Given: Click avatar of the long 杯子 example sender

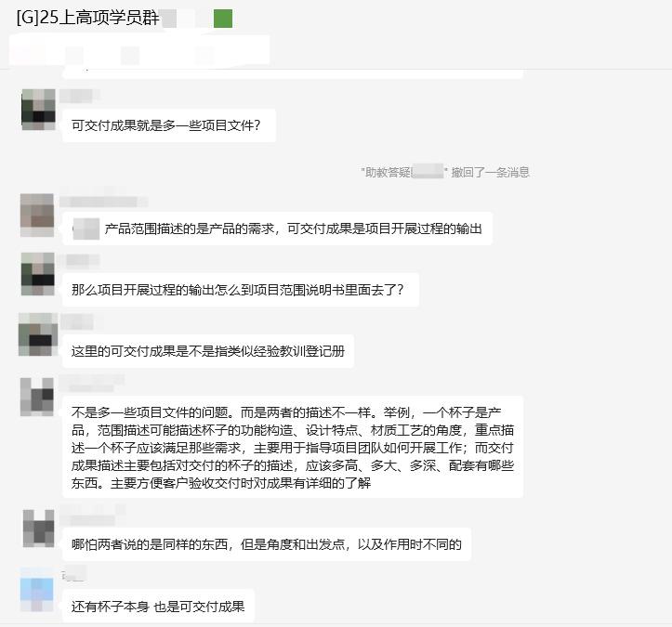Looking at the screenshot, I should coord(37,397).
